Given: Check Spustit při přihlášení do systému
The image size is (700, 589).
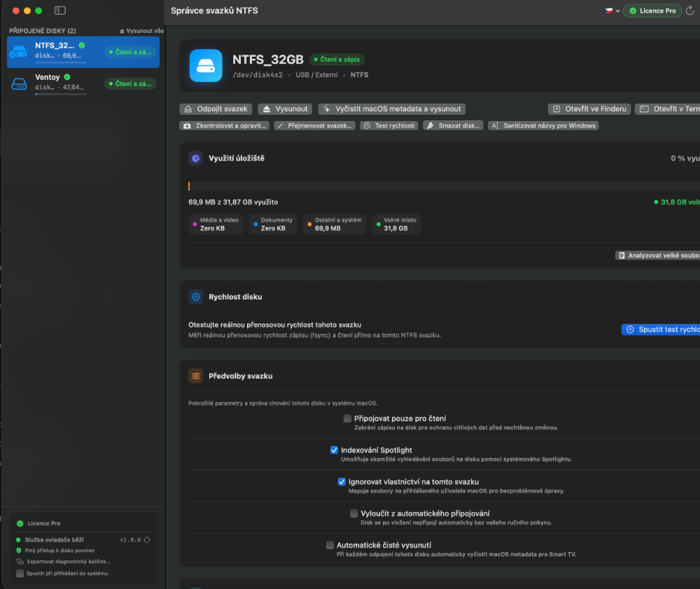Looking at the screenshot, I should click(20, 574).
